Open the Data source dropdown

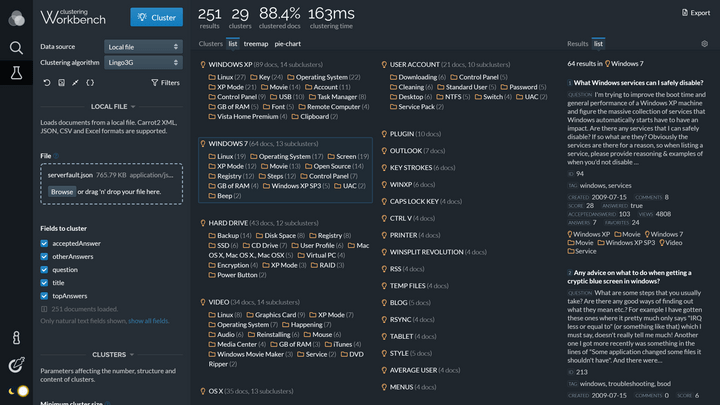[x=143, y=46]
